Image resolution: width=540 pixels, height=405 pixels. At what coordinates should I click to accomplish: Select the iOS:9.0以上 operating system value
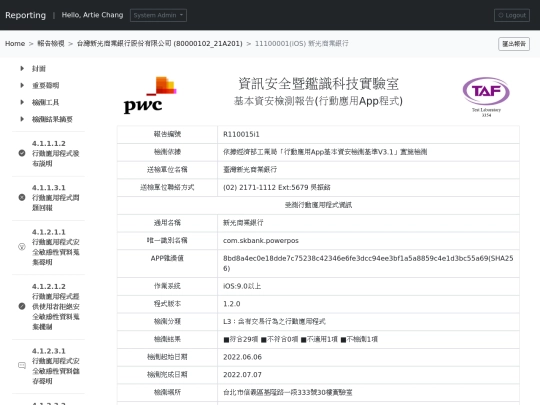click(x=242, y=286)
